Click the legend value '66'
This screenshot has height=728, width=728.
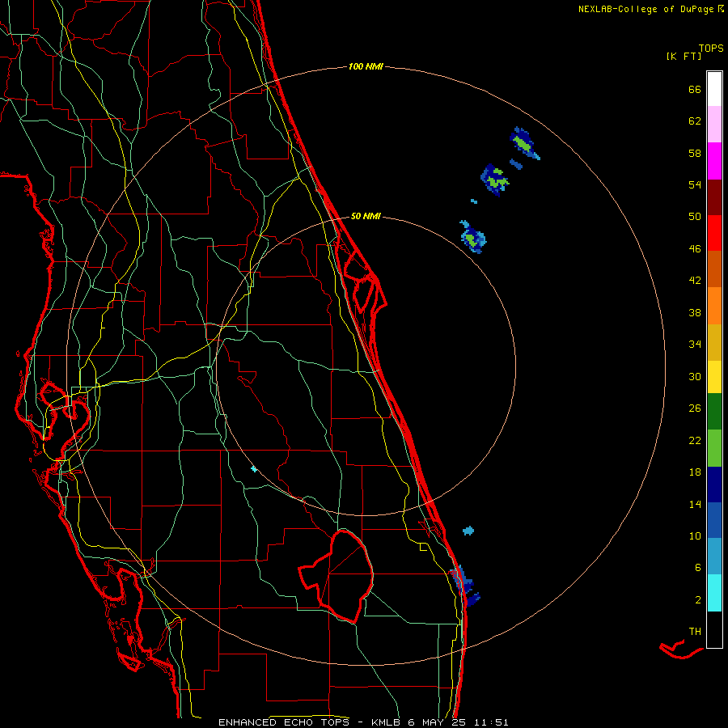click(695, 89)
